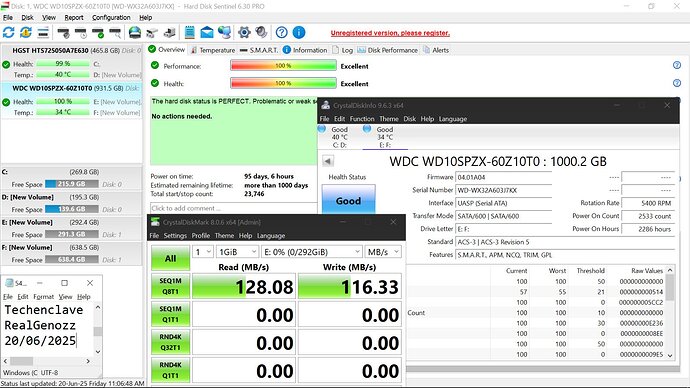Click the CrystalDiskInfo SMART table vertical scrollbar
The image size is (690, 388).
pos(670,312)
